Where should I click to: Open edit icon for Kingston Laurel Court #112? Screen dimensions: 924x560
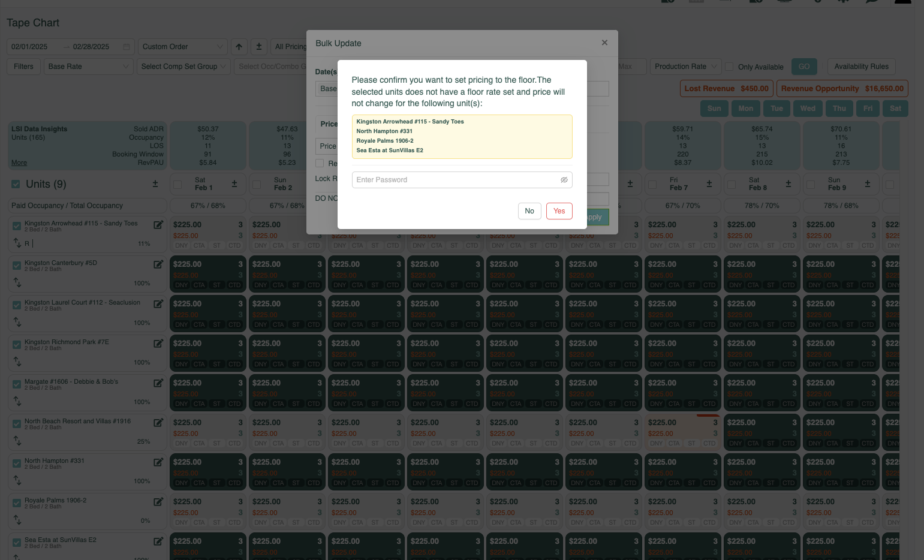coord(158,304)
